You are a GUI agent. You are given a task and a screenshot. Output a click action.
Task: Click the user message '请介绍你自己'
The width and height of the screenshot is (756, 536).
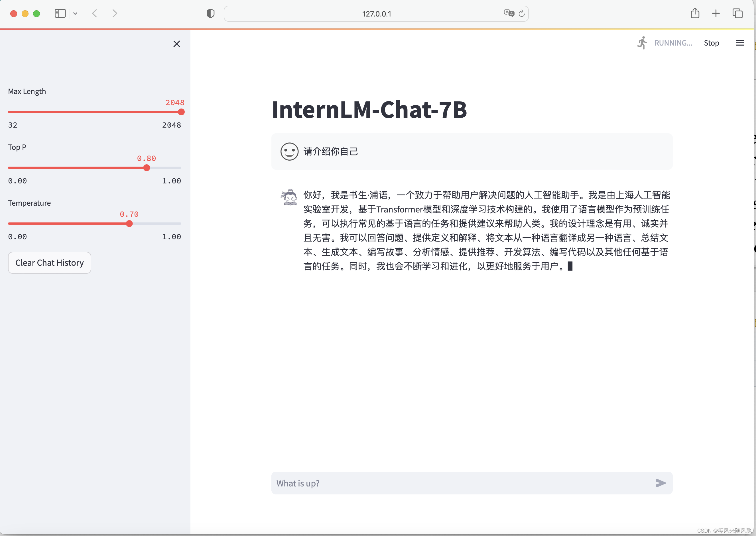[331, 152]
